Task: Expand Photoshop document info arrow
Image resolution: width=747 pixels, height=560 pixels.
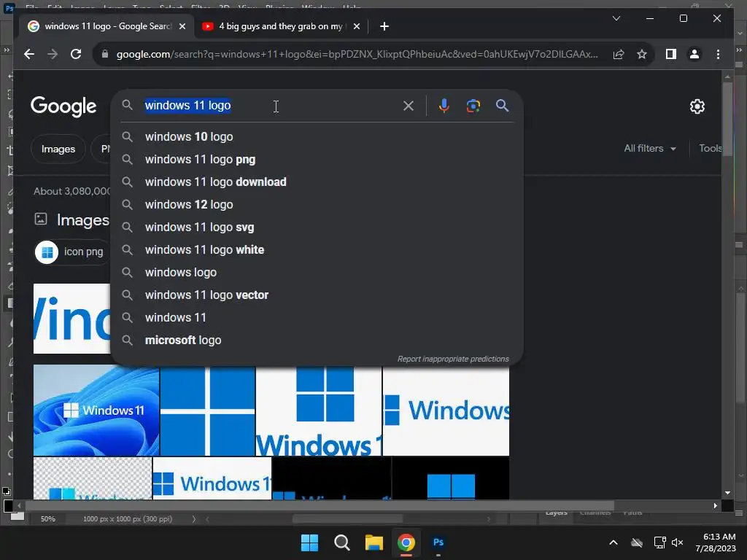Action: tap(193, 519)
